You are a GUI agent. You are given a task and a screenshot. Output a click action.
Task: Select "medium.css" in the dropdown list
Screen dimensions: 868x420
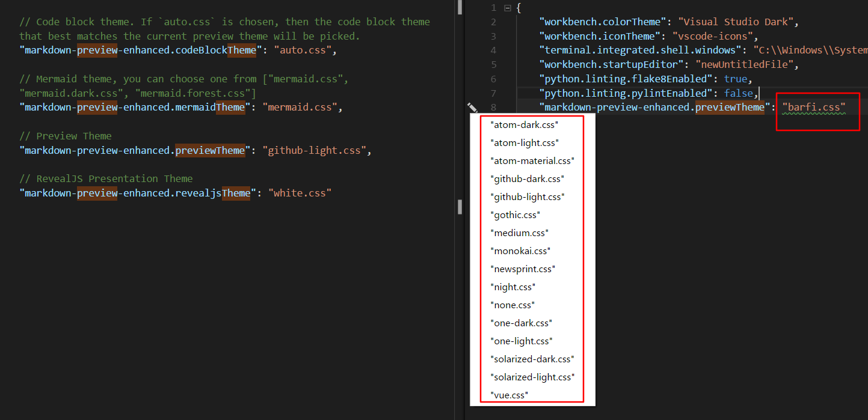(519, 233)
